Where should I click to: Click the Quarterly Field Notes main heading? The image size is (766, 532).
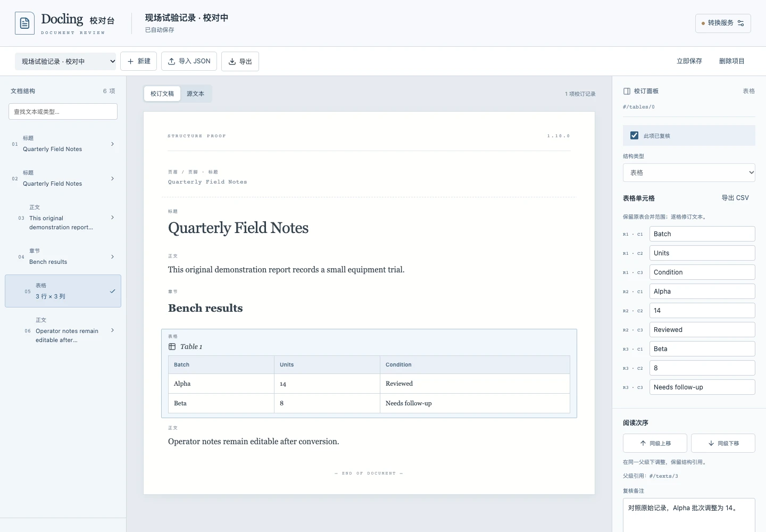(238, 228)
